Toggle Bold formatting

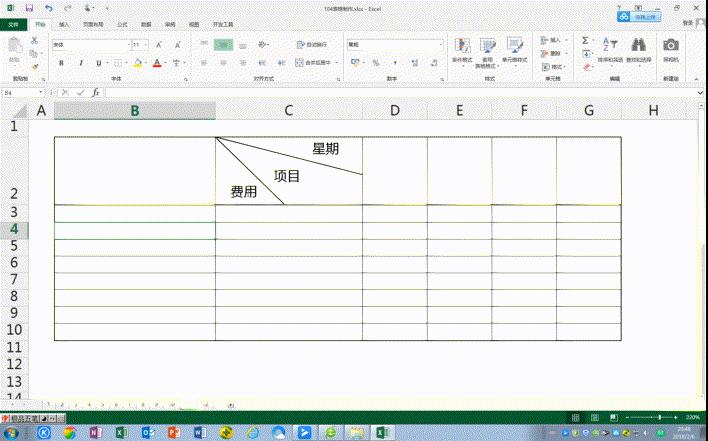61,63
